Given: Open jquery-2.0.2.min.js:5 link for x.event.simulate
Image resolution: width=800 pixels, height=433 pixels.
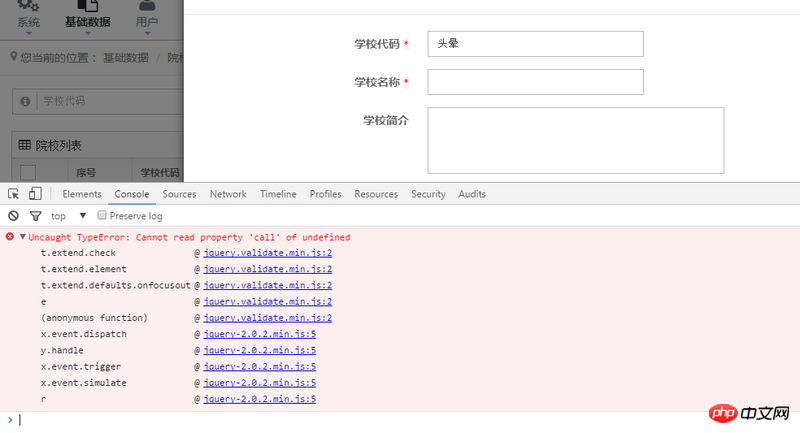Looking at the screenshot, I should click(x=260, y=383).
